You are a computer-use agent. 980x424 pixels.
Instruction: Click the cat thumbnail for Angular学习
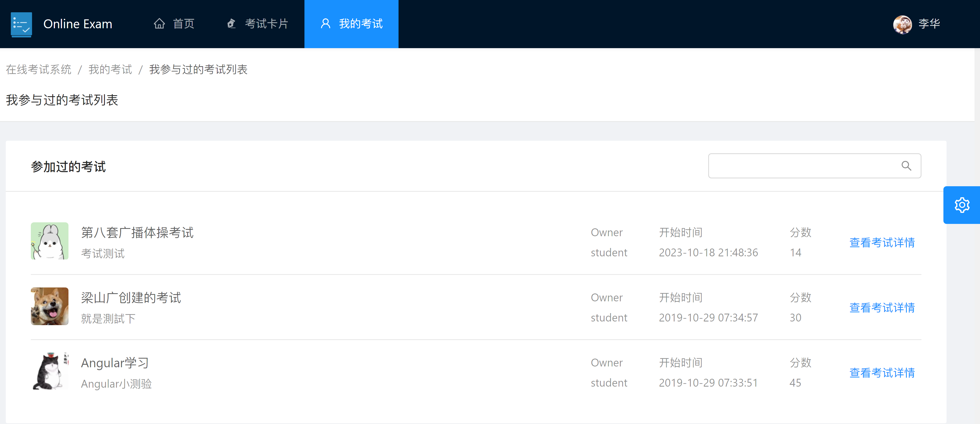(49, 371)
